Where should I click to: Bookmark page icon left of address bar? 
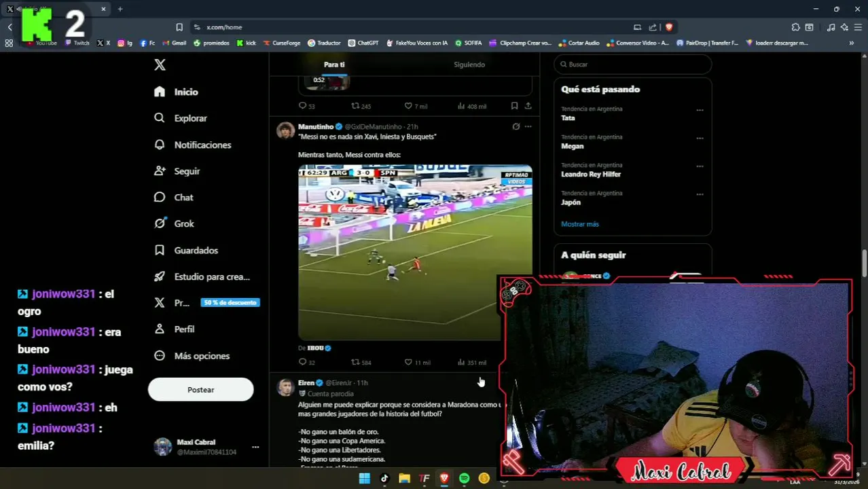point(179,27)
